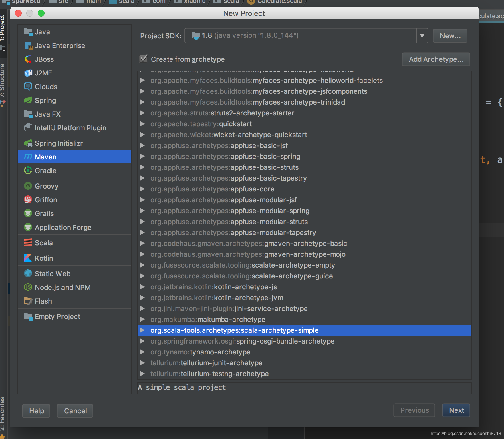
Task: Select myfaces-archetype-trinidad row
Action: coord(304,102)
